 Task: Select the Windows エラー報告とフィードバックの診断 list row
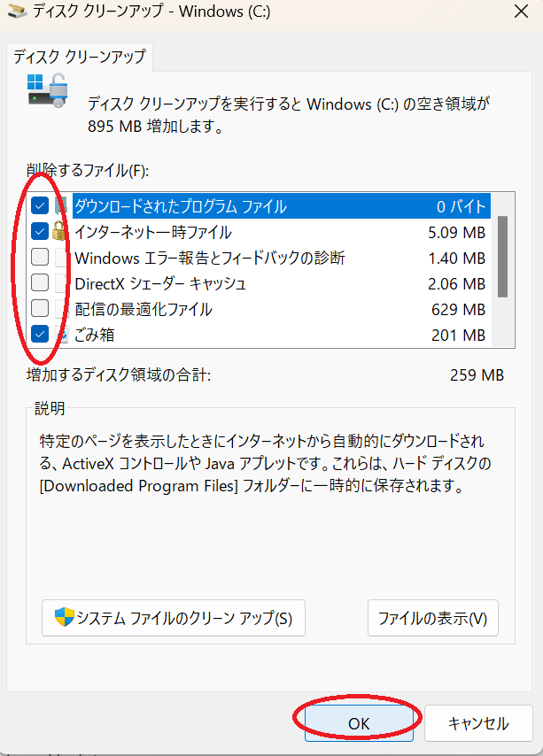(x=260, y=258)
